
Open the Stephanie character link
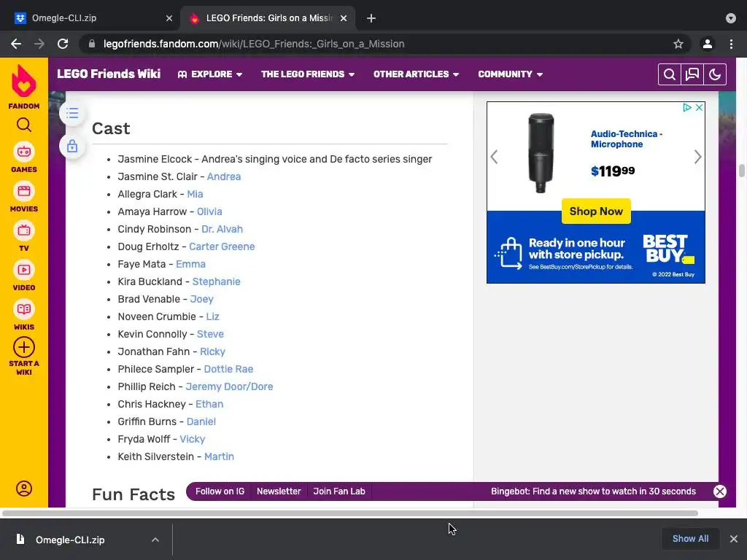pos(216,281)
